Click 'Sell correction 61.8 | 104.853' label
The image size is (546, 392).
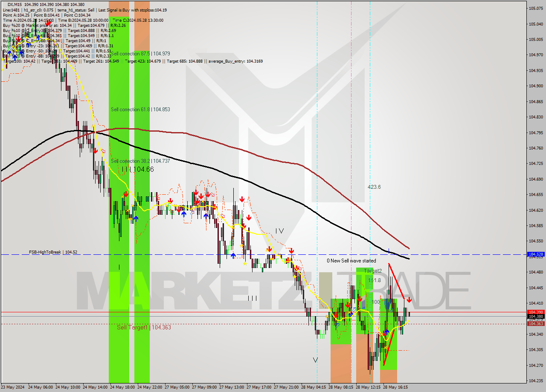[140, 110]
